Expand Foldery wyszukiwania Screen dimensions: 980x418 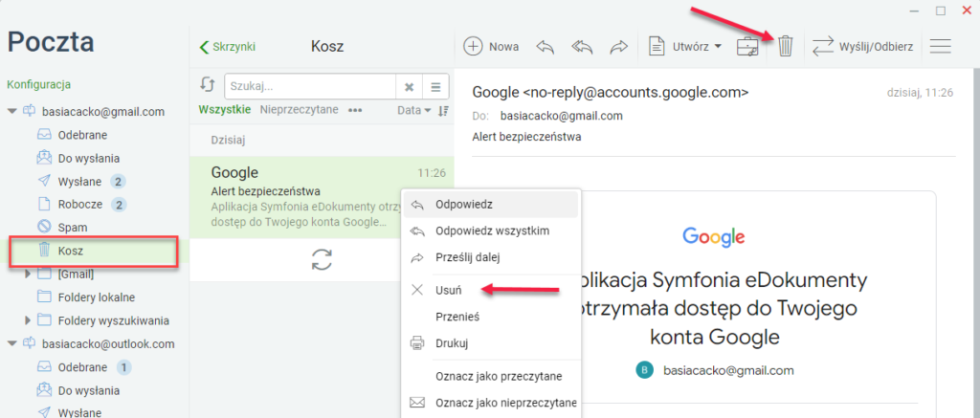pos(27,320)
